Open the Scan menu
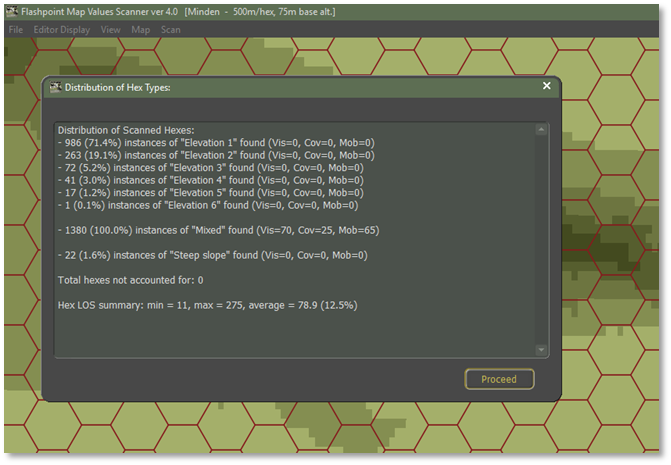 pyautogui.click(x=171, y=30)
